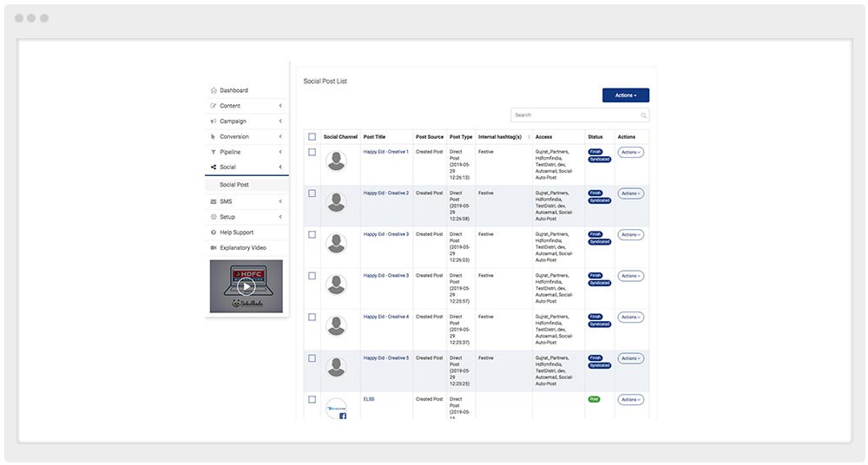Play the HDFC explanatory video
The height and width of the screenshot is (465, 868).
(x=247, y=286)
